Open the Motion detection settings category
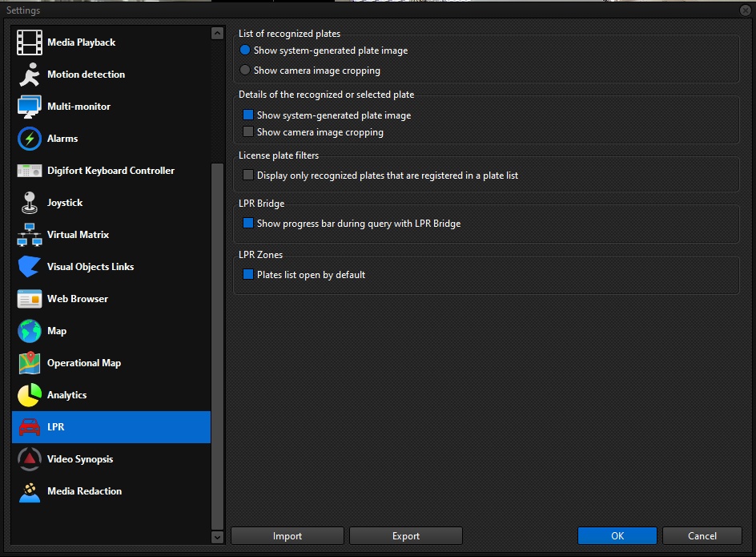 click(x=111, y=75)
